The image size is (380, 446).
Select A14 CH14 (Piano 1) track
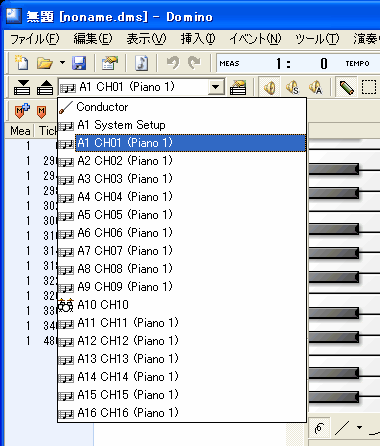click(182, 377)
